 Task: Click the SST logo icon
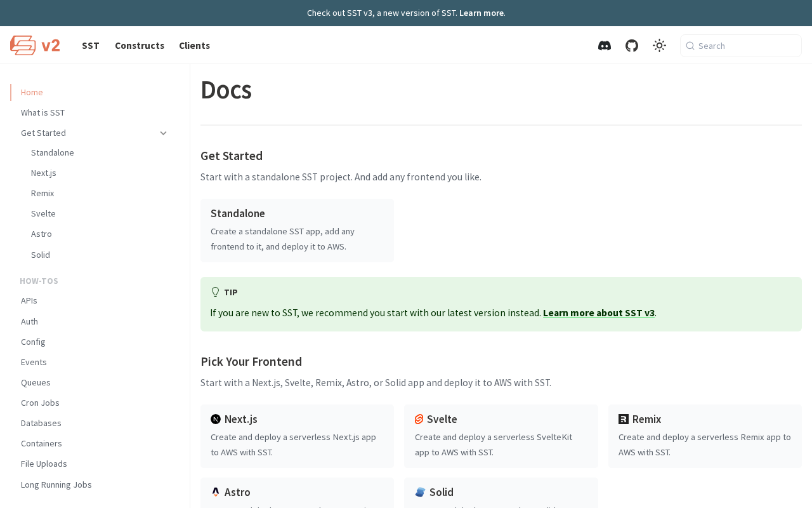click(x=23, y=46)
